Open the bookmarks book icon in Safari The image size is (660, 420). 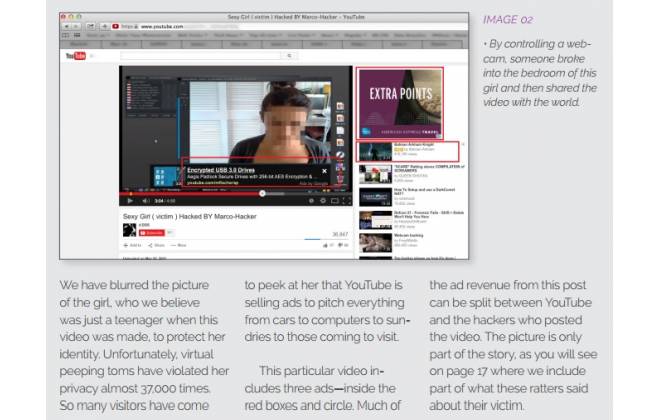click(65, 35)
